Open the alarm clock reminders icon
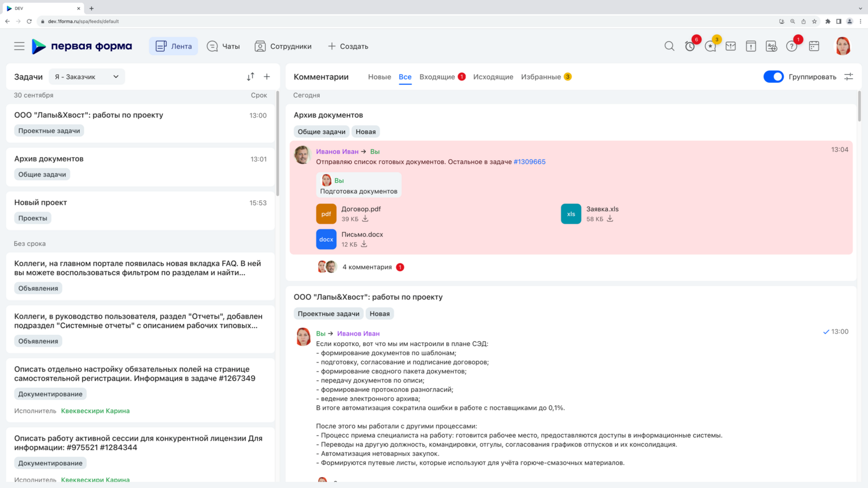Viewport: 868px width, 488px height. coord(690,46)
